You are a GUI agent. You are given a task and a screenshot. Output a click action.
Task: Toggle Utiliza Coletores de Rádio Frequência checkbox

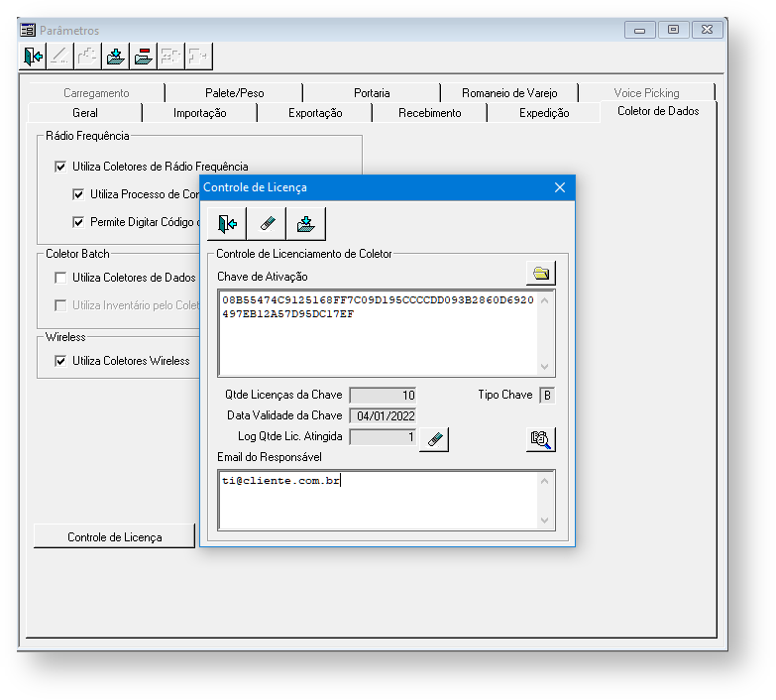(x=60, y=167)
